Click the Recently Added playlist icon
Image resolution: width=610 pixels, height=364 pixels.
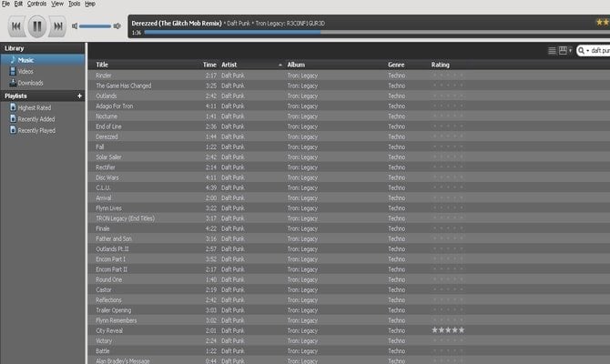[13, 118]
